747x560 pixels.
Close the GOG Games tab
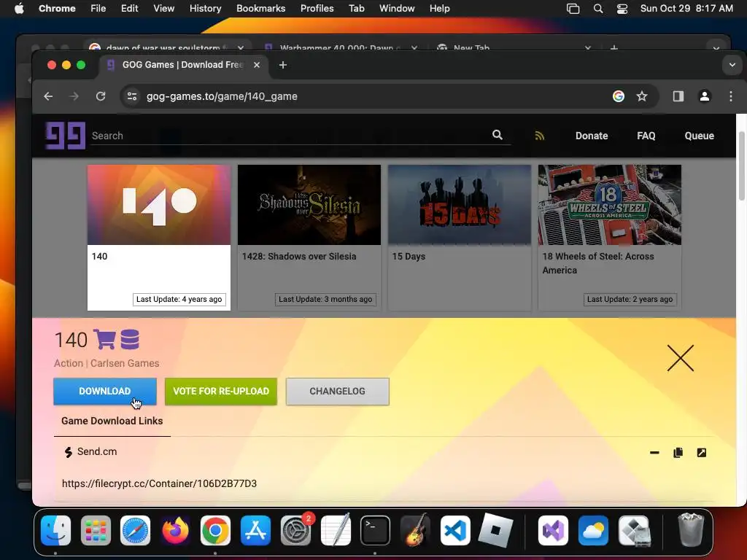click(x=257, y=65)
